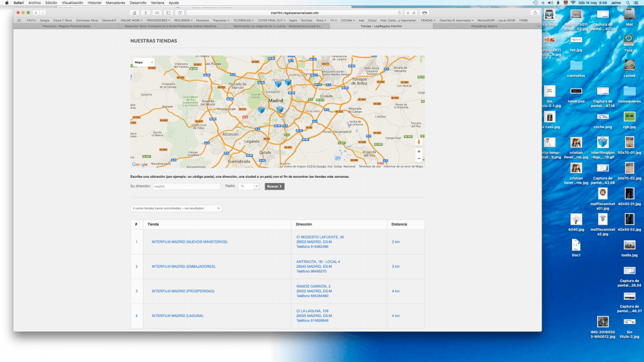
Task: Open a new Safari tab with plus
Action: 539,26
